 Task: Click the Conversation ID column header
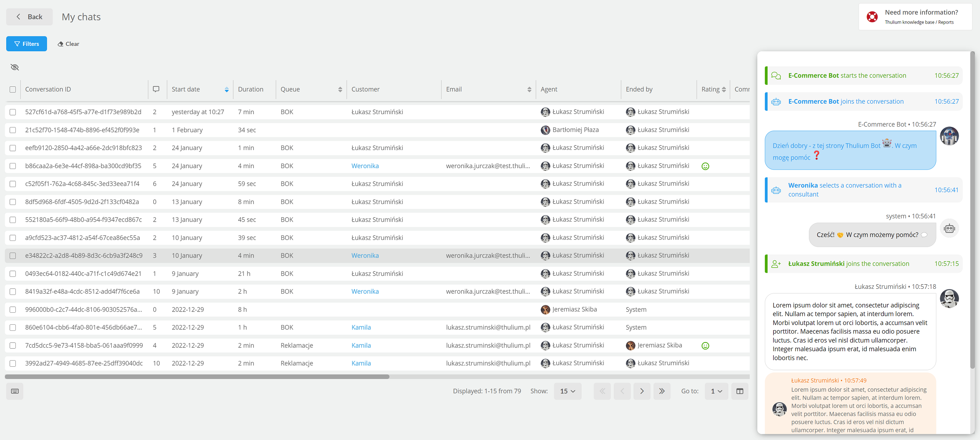point(48,89)
